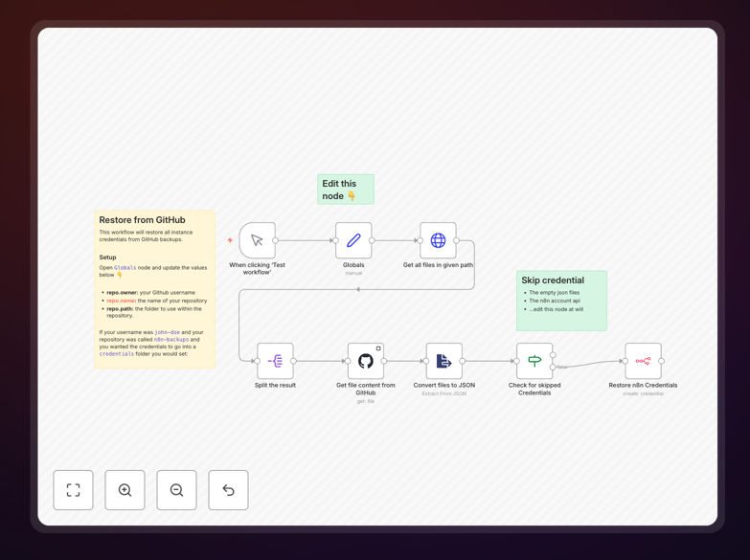This screenshot has width=750, height=560.
Task: Select the 'Restore n8n Credentials' node
Action: coord(644,361)
